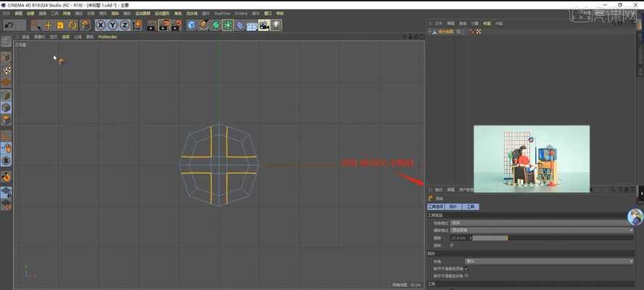Toggle the X axis lock

101,25
